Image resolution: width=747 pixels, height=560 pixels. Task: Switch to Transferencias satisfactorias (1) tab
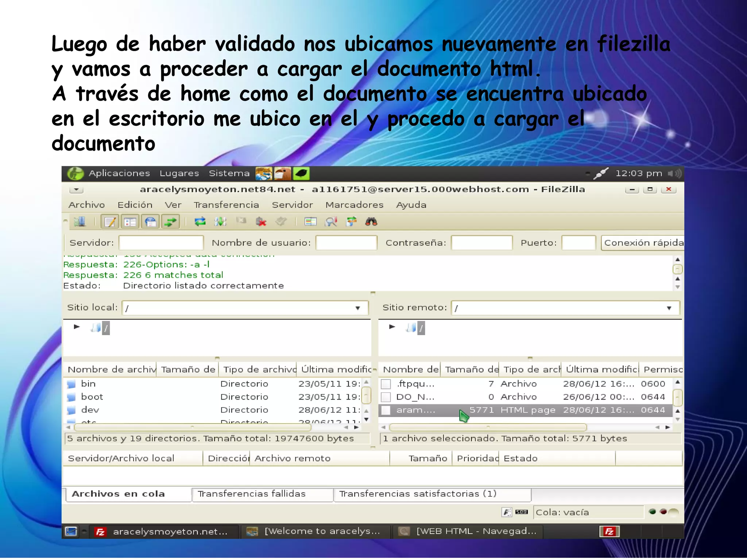coord(432,494)
